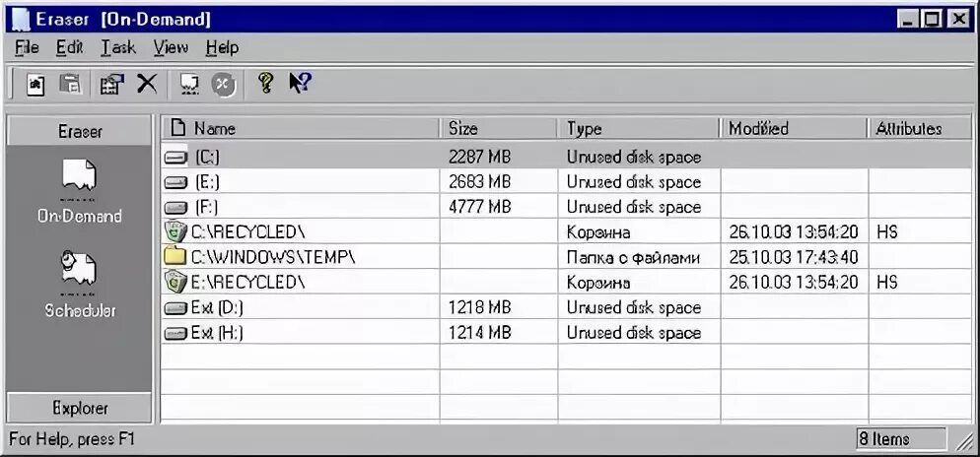Select the C:\WINDOWS\TEMP\ folder entry
The height and width of the screenshot is (457, 980).
click(272, 258)
